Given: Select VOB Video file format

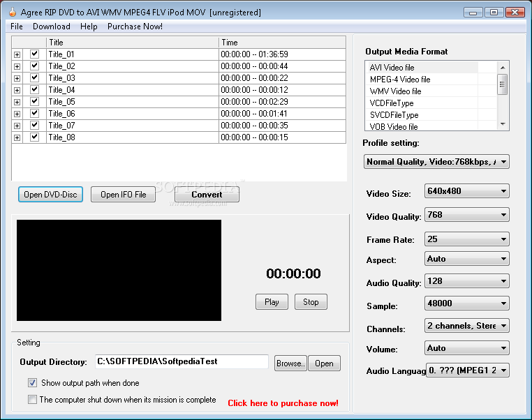Looking at the screenshot, I should (x=423, y=126).
